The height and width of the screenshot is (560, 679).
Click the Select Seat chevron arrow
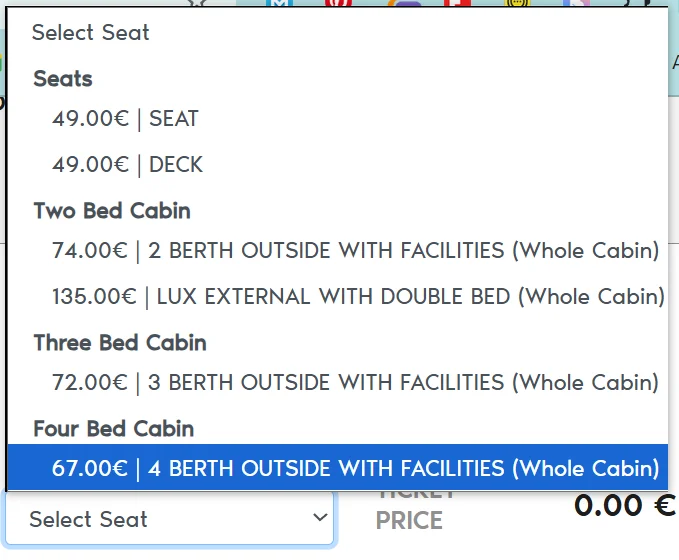tap(320, 517)
